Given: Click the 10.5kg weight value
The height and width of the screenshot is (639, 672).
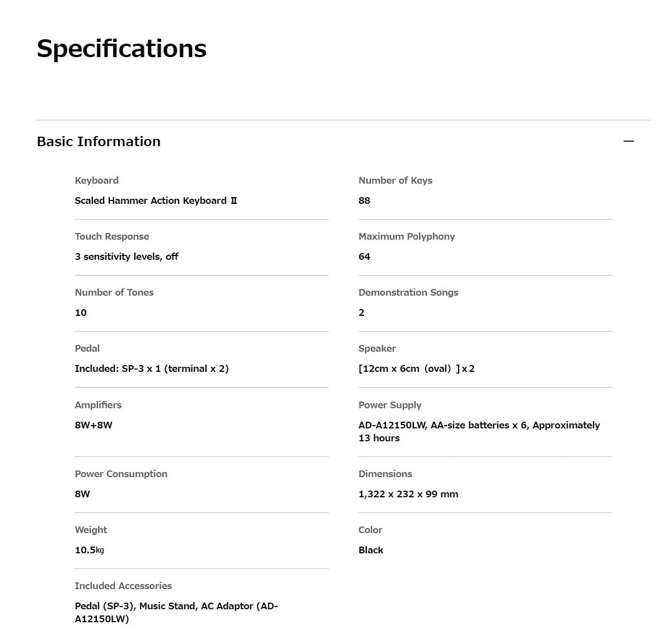Looking at the screenshot, I should (x=90, y=550).
